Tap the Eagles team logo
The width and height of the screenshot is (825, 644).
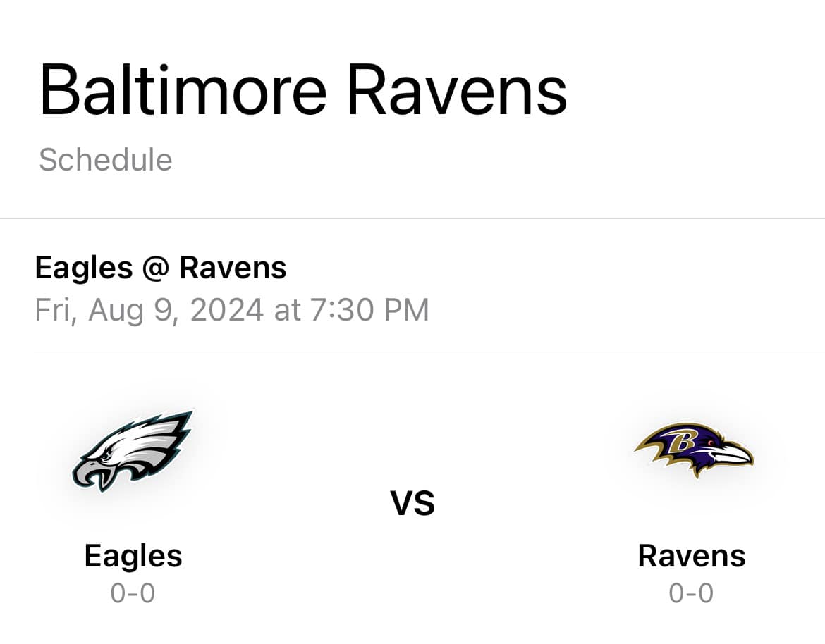click(x=132, y=451)
